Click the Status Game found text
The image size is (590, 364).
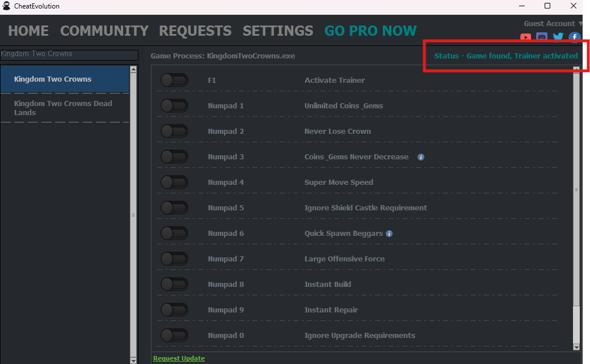tap(505, 56)
